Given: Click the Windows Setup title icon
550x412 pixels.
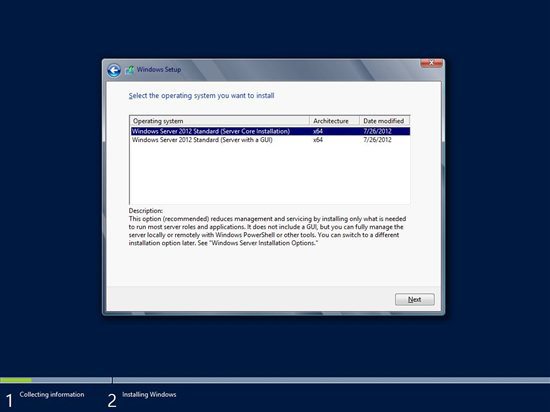Looking at the screenshot, I should click(x=129, y=70).
